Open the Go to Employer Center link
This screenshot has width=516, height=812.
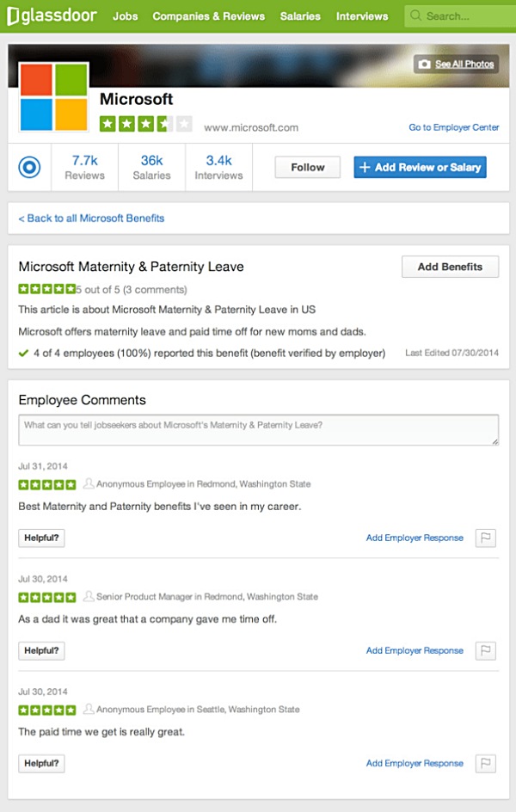453,127
